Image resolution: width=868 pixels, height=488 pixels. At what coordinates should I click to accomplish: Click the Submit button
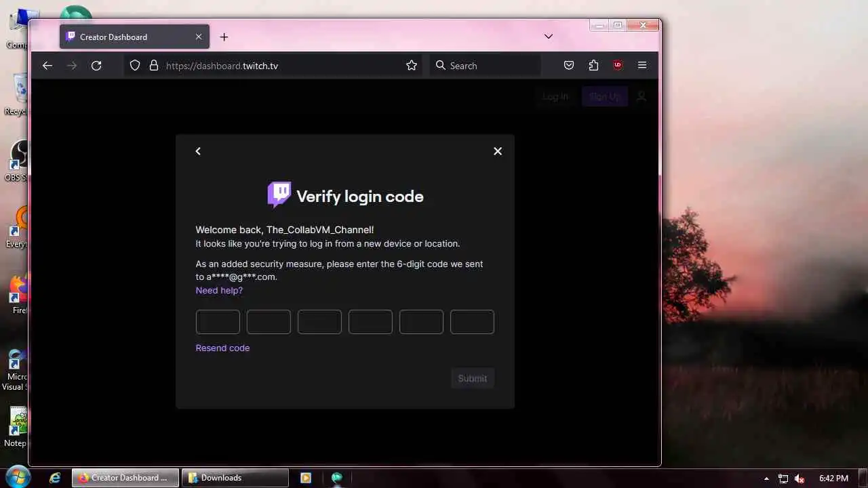pyautogui.click(x=473, y=378)
